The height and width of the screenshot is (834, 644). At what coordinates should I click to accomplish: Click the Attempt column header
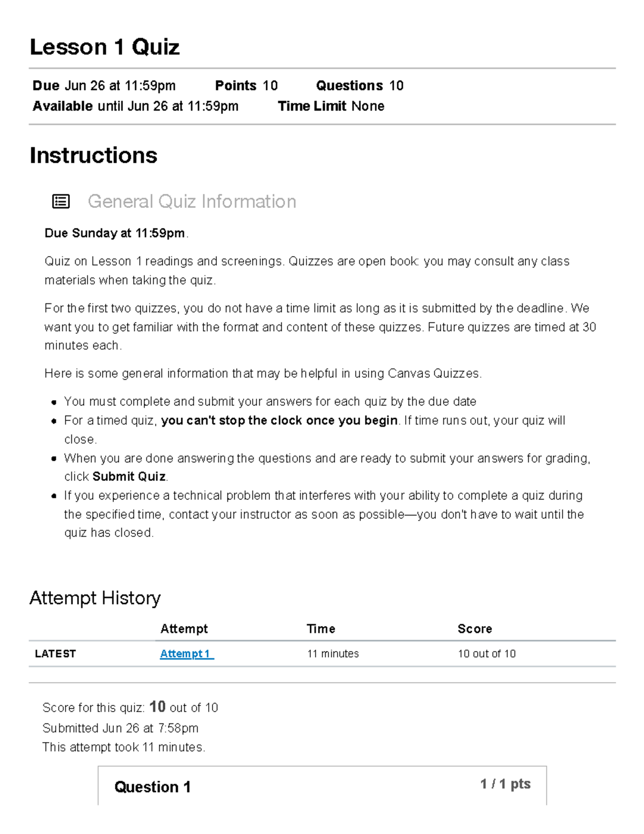tap(184, 629)
